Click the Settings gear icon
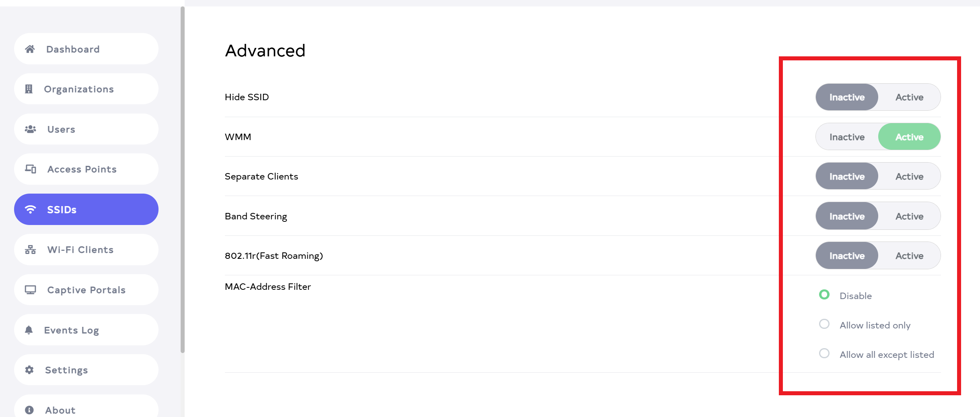Screen dimensions: 980x417 [x=29, y=370]
